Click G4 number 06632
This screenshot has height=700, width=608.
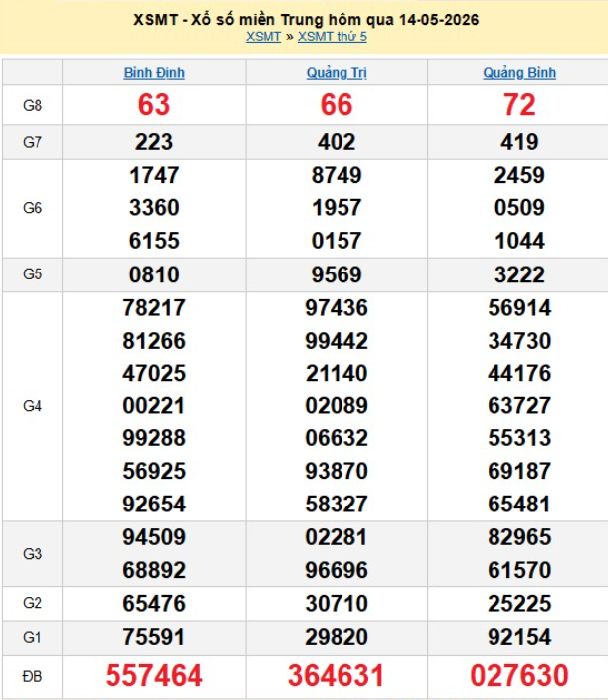337,438
